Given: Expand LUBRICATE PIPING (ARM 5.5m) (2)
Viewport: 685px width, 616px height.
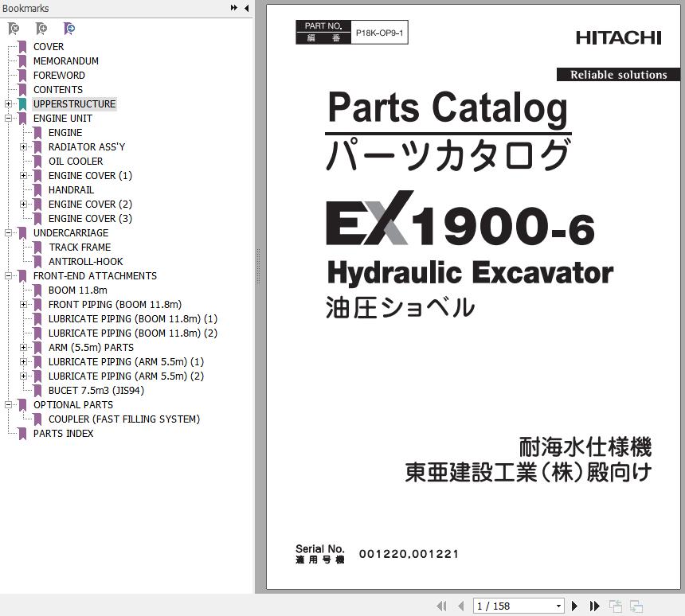Looking at the screenshot, I should point(24,376).
